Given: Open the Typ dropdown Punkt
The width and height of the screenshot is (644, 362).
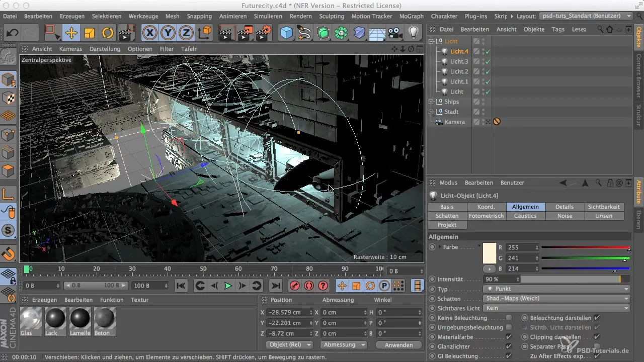Looking at the screenshot, I should [556, 289].
